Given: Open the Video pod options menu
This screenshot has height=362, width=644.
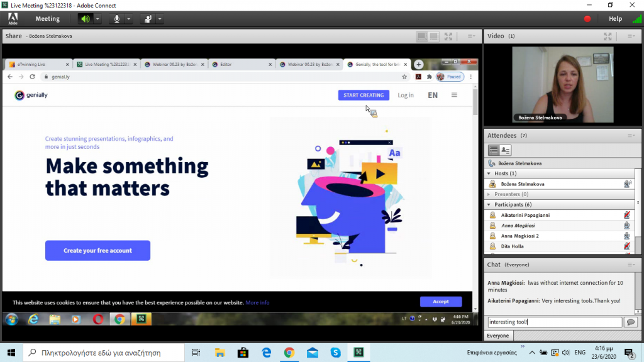Looking at the screenshot, I should [x=631, y=36].
